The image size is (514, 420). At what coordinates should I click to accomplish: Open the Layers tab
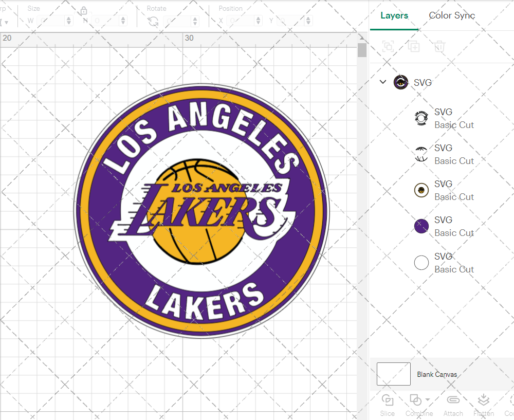[x=394, y=15]
